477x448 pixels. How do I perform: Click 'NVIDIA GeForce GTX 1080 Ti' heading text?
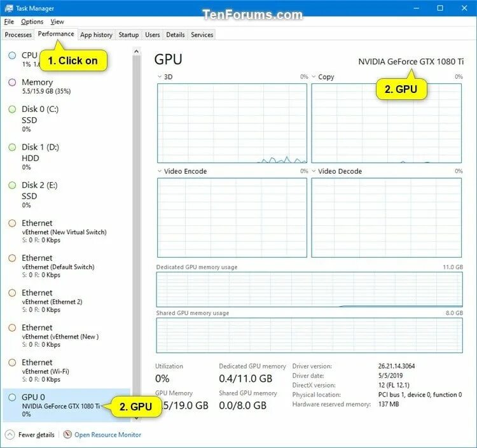411,62
